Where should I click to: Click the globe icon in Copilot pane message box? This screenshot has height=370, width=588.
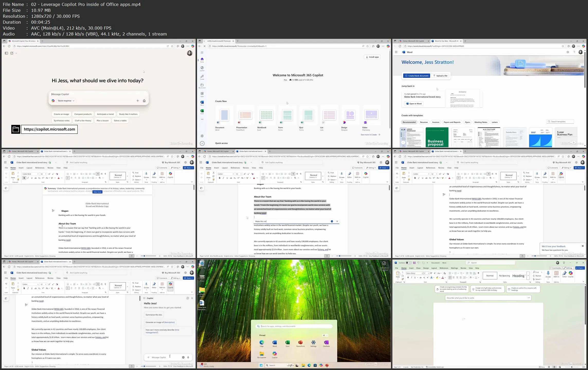[183, 357]
